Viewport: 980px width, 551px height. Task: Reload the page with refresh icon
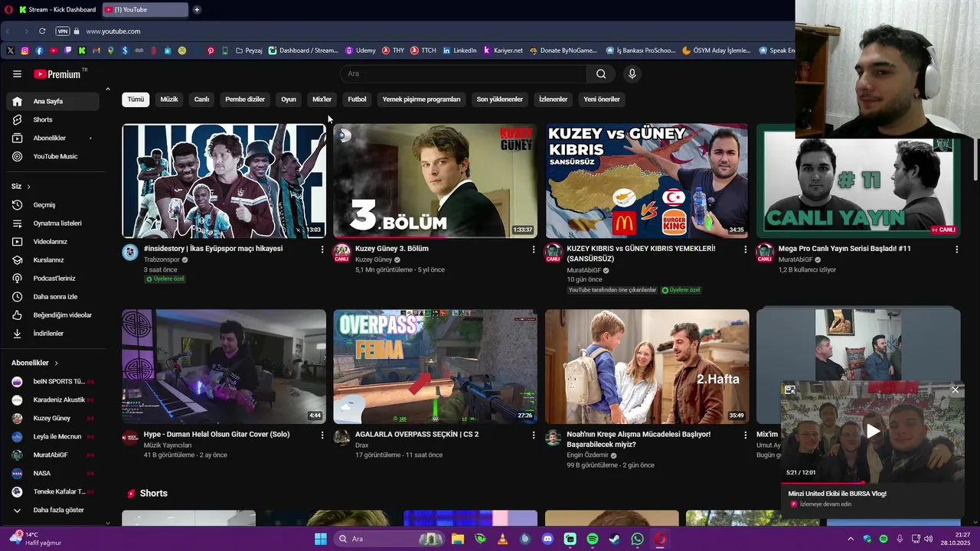(x=42, y=31)
